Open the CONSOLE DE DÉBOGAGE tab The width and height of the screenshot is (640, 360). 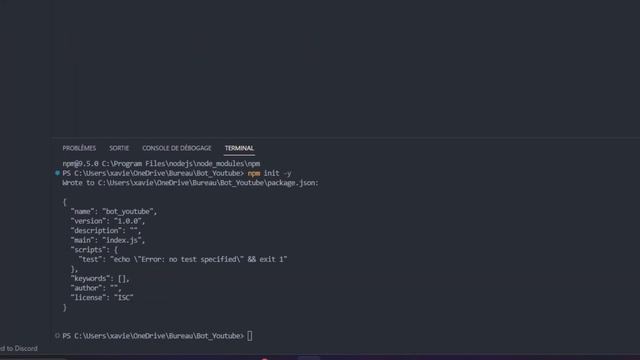click(x=177, y=148)
